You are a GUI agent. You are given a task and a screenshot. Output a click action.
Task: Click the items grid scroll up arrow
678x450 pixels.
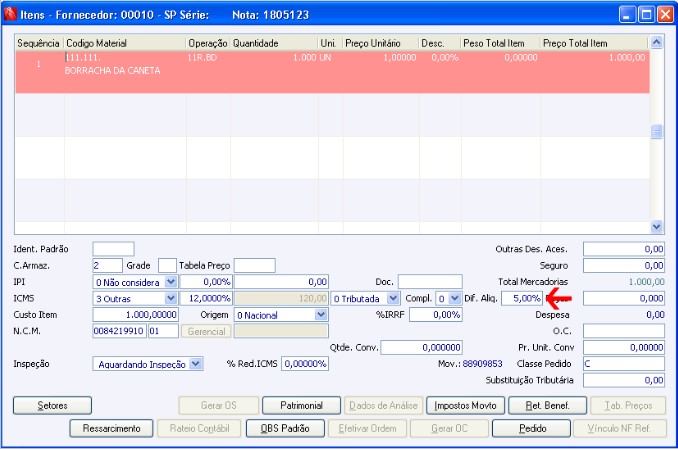pos(656,42)
